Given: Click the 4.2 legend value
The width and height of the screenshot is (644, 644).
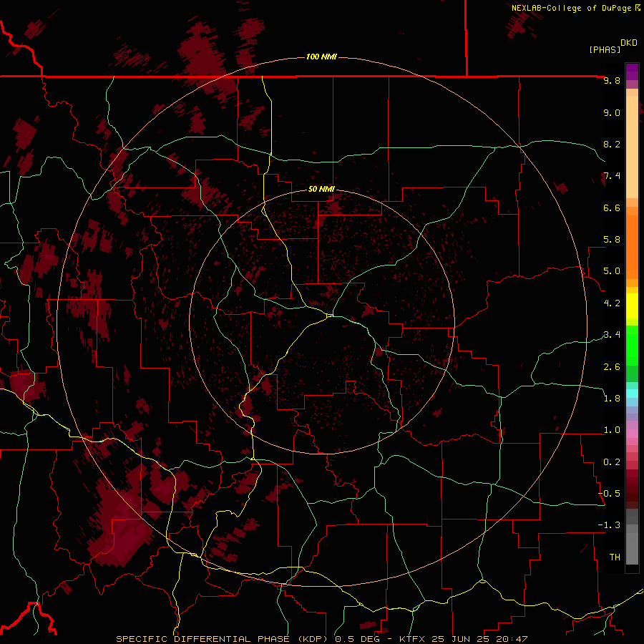Looking at the screenshot, I should [x=612, y=303].
